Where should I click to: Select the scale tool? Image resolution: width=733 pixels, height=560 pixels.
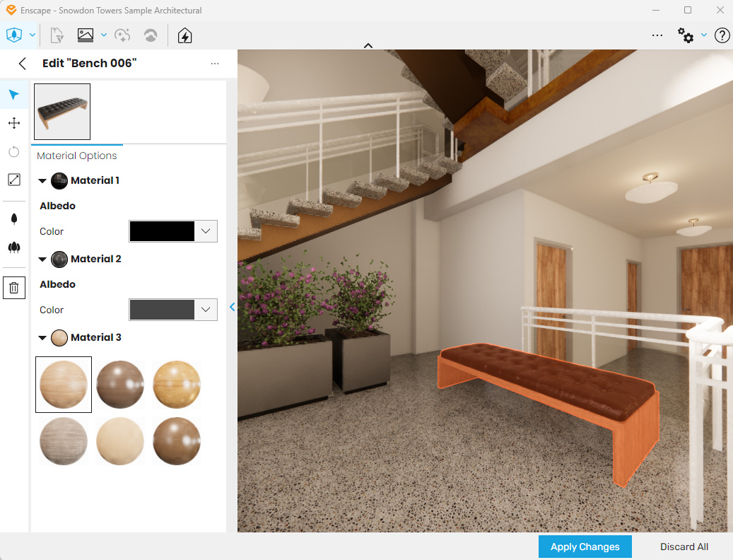pos(14,180)
